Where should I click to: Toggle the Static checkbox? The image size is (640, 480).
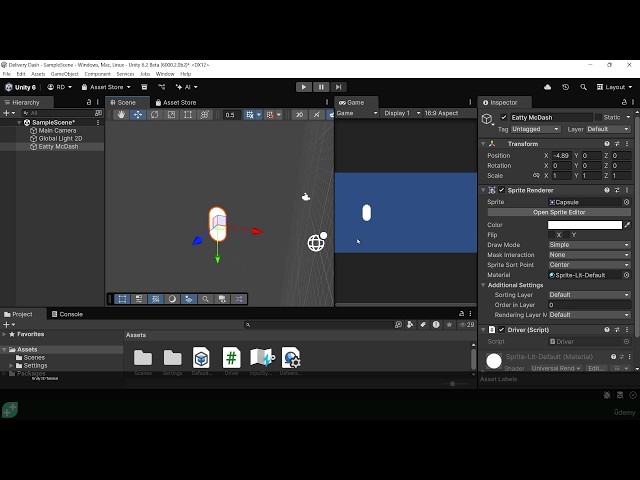coord(598,118)
